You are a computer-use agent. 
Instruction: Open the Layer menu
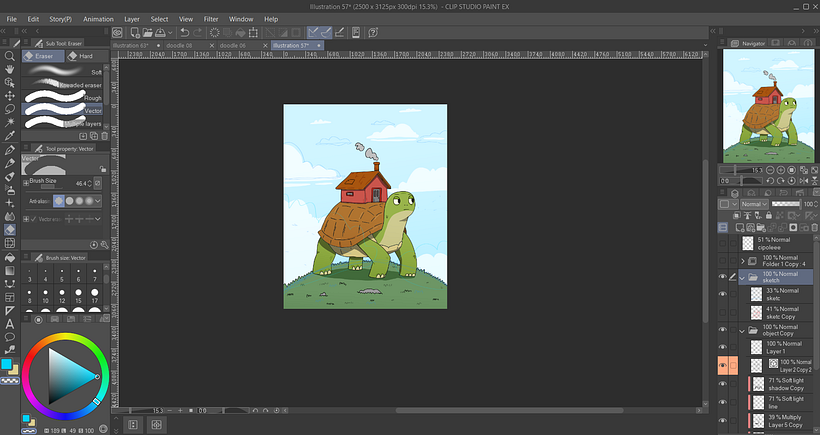132,19
